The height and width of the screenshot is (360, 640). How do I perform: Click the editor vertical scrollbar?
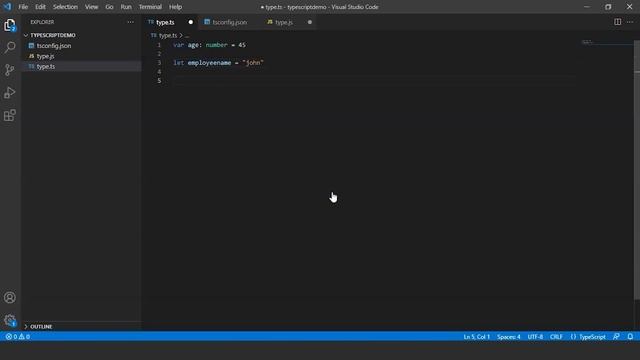[637, 171]
